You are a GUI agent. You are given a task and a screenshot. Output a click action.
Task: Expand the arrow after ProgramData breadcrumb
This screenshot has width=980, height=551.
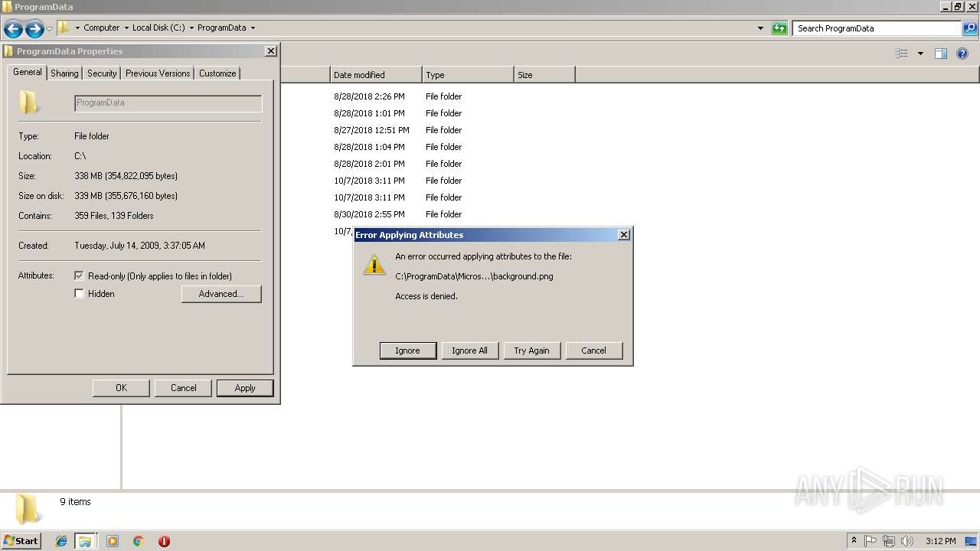point(253,28)
